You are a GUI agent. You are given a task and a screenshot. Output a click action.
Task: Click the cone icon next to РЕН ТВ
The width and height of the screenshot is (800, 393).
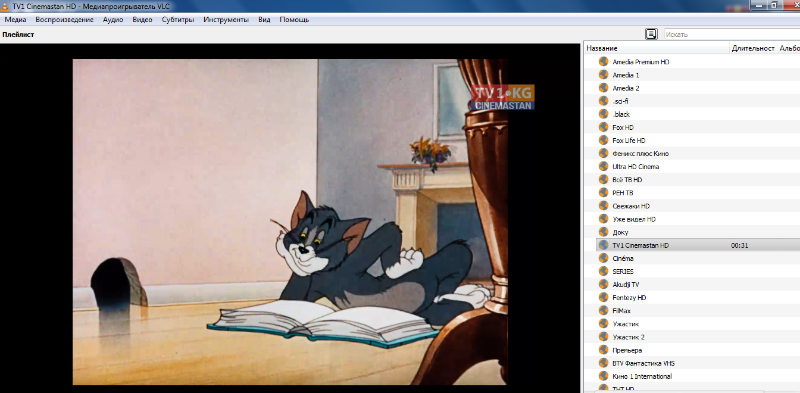pyautogui.click(x=604, y=192)
